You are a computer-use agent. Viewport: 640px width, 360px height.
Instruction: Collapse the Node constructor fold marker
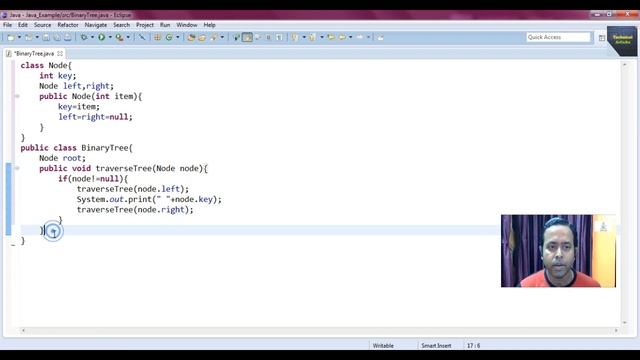(x=17, y=96)
